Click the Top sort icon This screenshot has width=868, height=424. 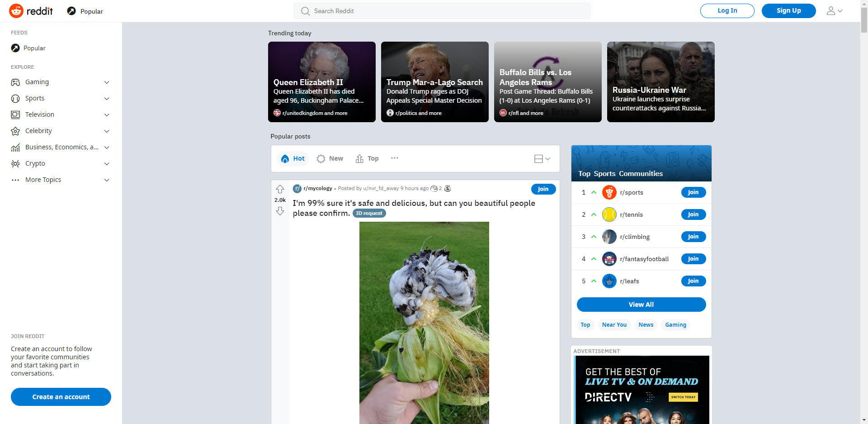pos(359,159)
